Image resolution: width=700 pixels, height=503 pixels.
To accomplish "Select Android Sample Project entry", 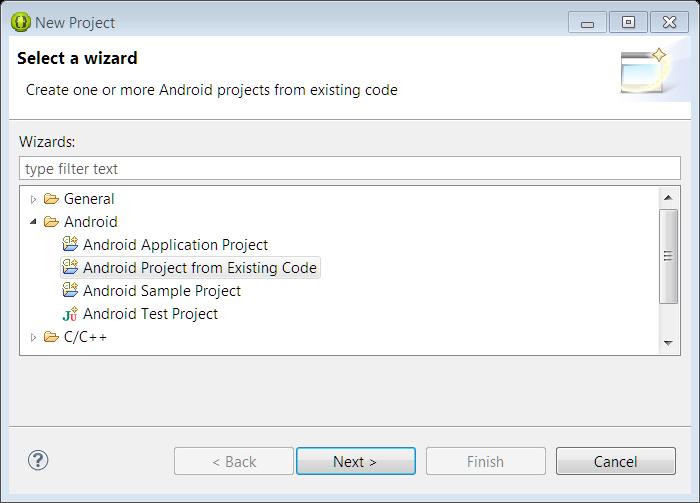I will tap(162, 291).
